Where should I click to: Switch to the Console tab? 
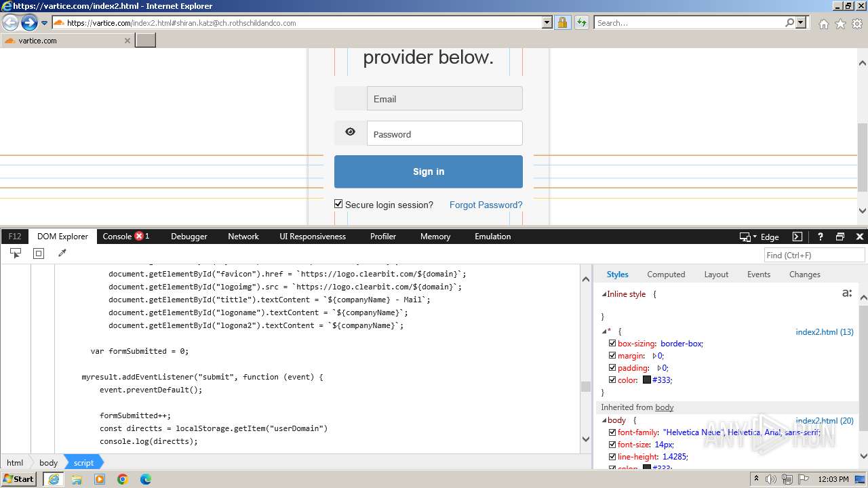click(117, 237)
